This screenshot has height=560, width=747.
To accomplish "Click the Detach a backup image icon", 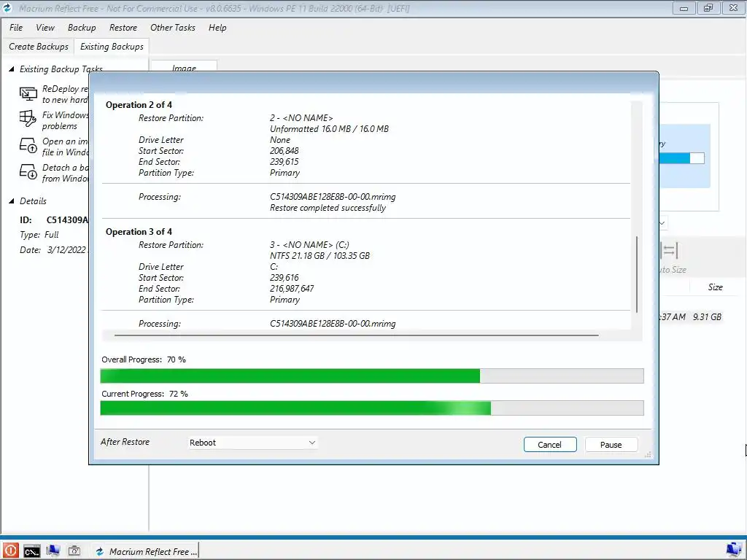I will click(x=28, y=172).
